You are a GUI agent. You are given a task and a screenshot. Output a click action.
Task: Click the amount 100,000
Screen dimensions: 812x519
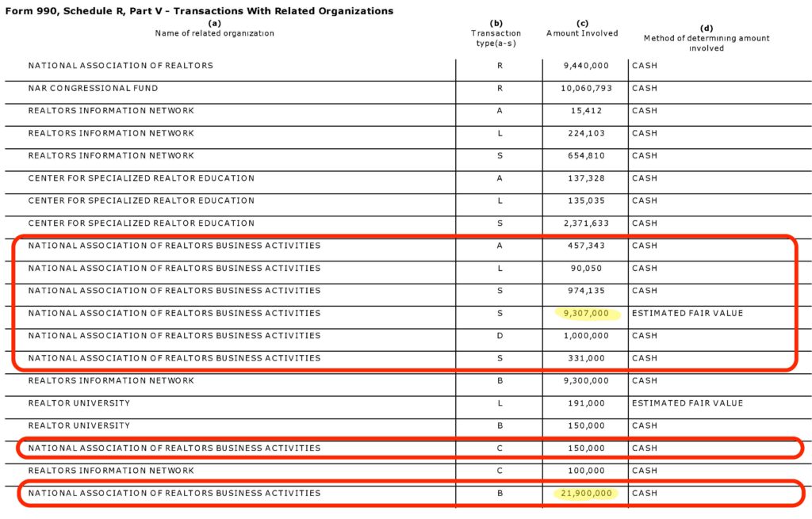coord(586,471)
